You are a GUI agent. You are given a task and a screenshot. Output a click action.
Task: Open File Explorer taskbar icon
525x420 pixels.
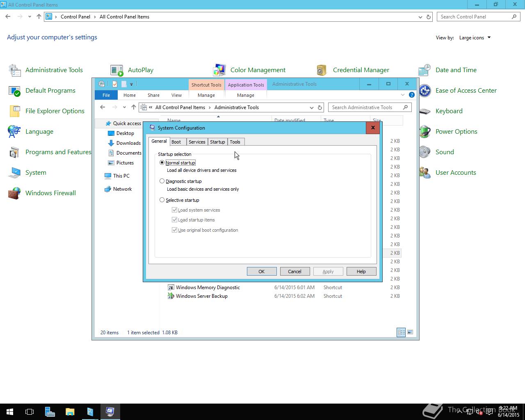tap(70, 411)
